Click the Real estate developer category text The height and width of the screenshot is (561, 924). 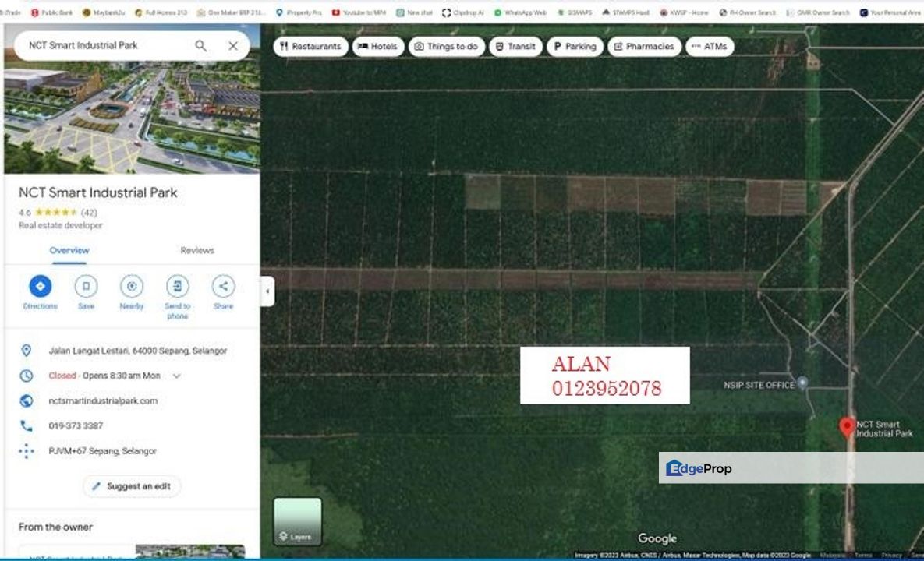point(61,225)
